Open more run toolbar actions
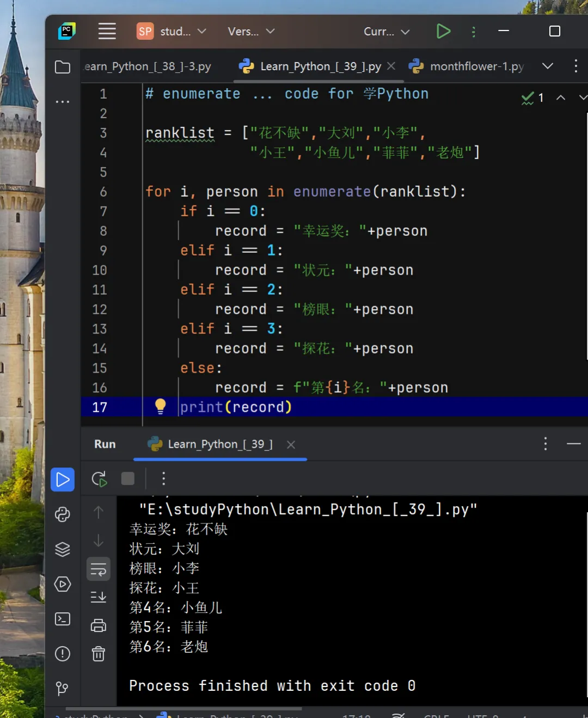This screenshot has height=718, width=588. 163,479
